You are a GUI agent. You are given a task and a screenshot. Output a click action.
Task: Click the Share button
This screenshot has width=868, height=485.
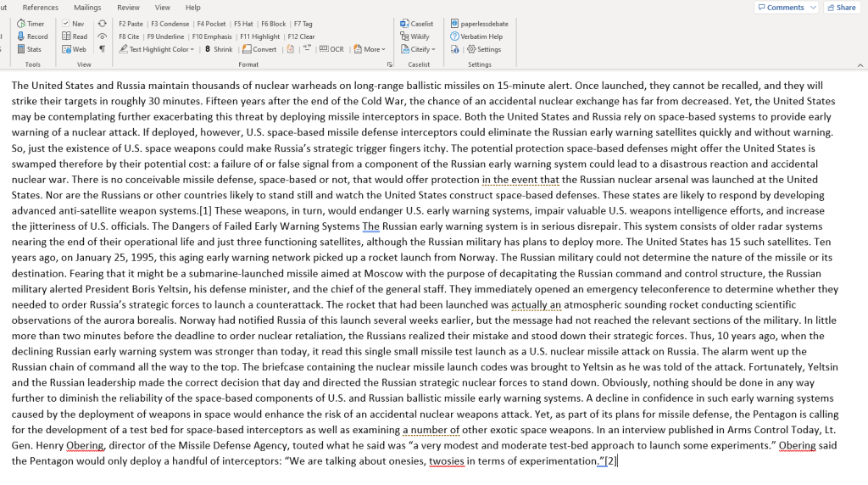[x=842, y=8]
